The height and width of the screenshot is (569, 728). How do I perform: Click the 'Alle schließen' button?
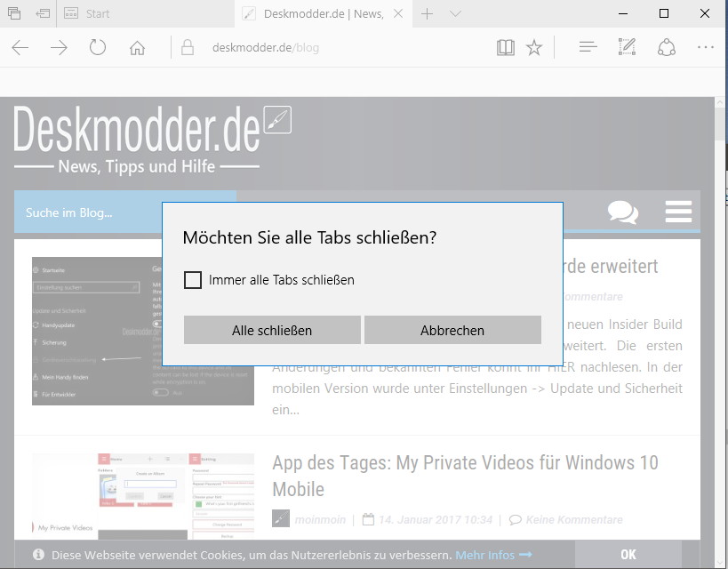pyautogui.click(x=272, y=330)
